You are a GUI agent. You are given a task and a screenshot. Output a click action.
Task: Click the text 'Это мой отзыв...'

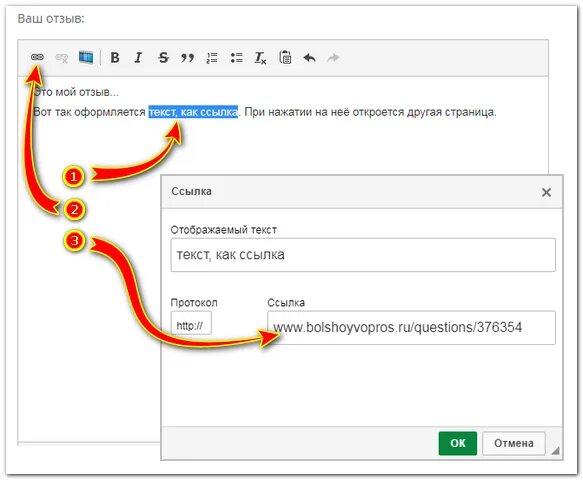76,92
